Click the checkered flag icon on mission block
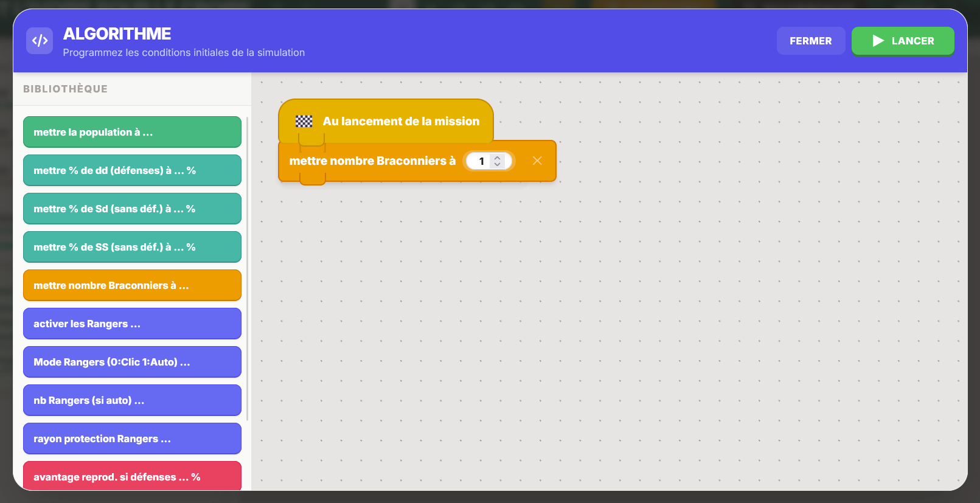 click(304, 122)
